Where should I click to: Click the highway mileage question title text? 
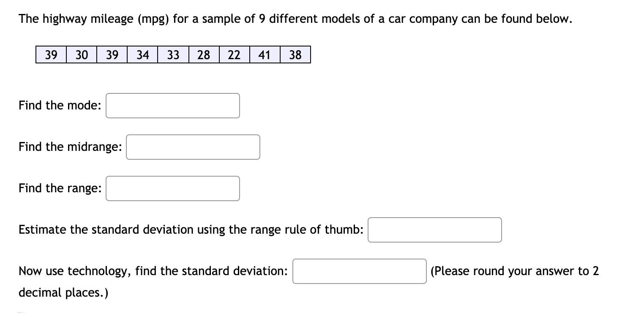click(x=295, y=19)
